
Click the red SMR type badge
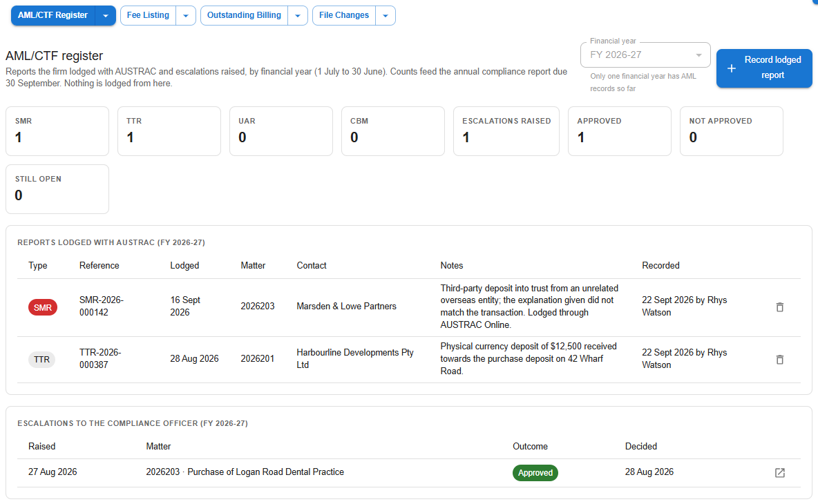coord(43,307)
